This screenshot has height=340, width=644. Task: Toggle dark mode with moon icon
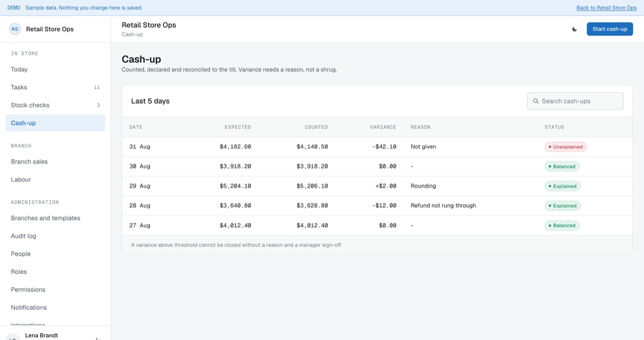click(574, 29)
